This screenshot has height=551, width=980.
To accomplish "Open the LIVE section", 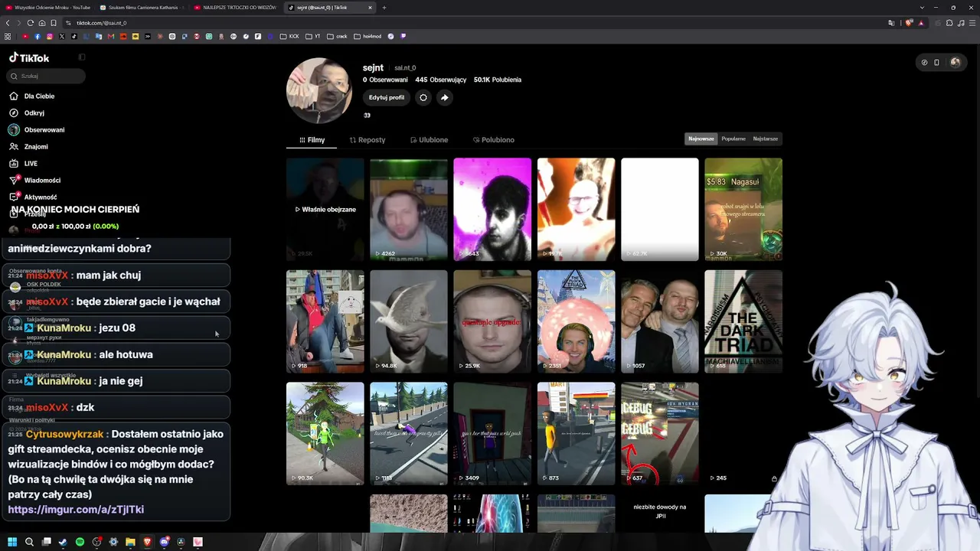I will (23, 164).
